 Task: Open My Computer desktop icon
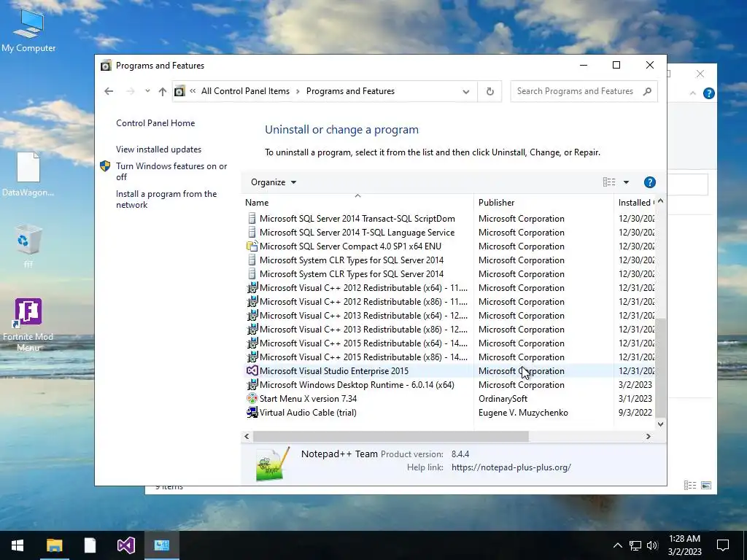click(28, 31)
